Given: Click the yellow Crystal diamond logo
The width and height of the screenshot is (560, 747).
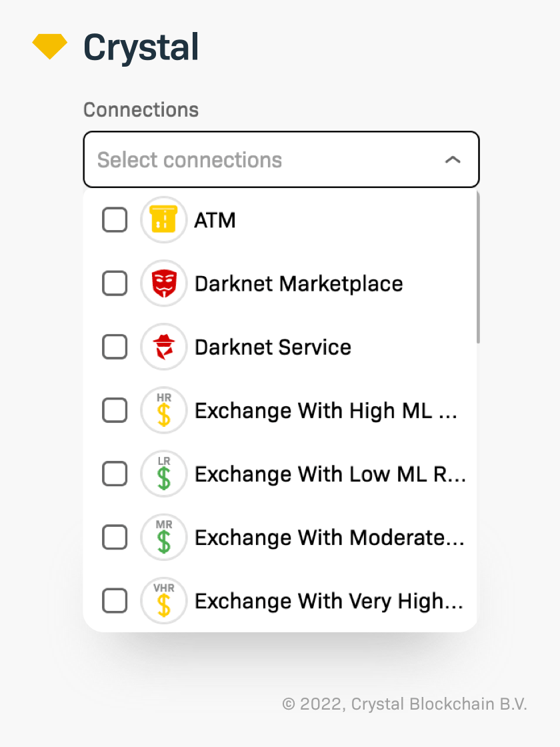Looking at the screenshot, I should point(49,46).
